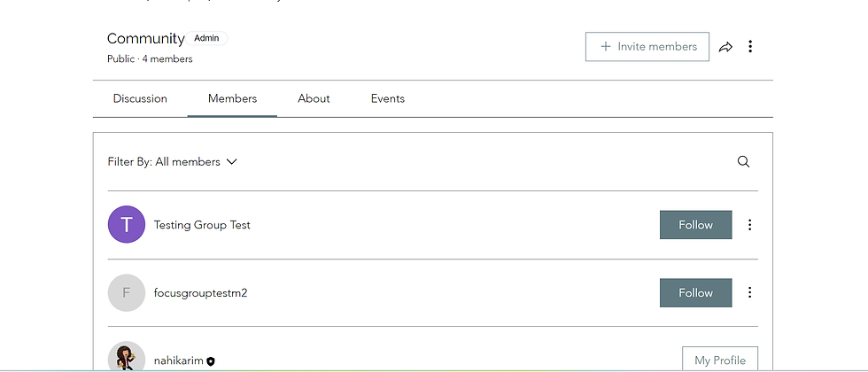868x372 pixels.
Task: Click the share arrow icon
Action: coord(725,47)
